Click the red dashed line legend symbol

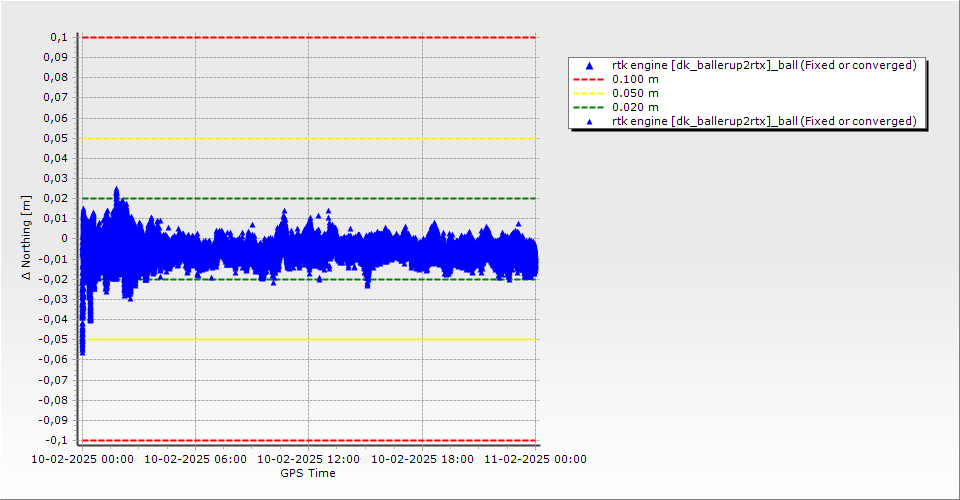pos(588,80)
